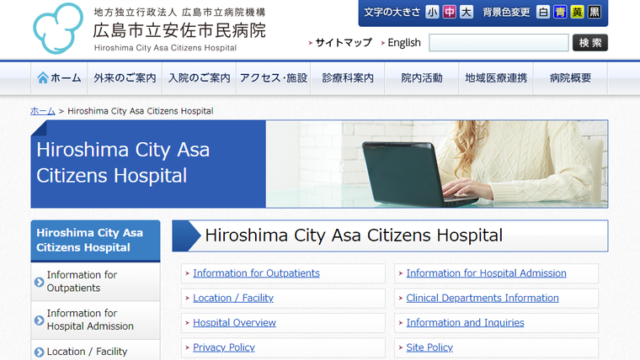Set text size to small (小)
The width and height of the screenshot is (640, 360).
(x=432, y=12)
